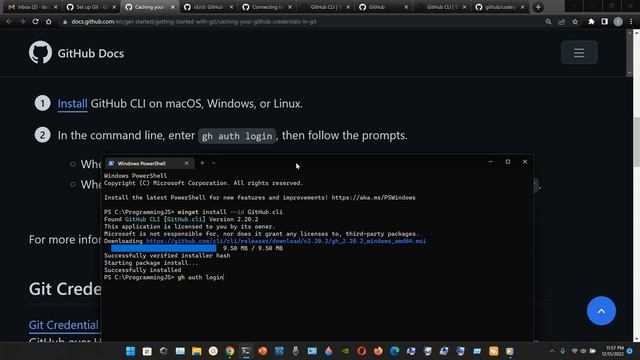
Task: Share this page via address bar icon
Action: pyautogui.click(x=562, y=22)
